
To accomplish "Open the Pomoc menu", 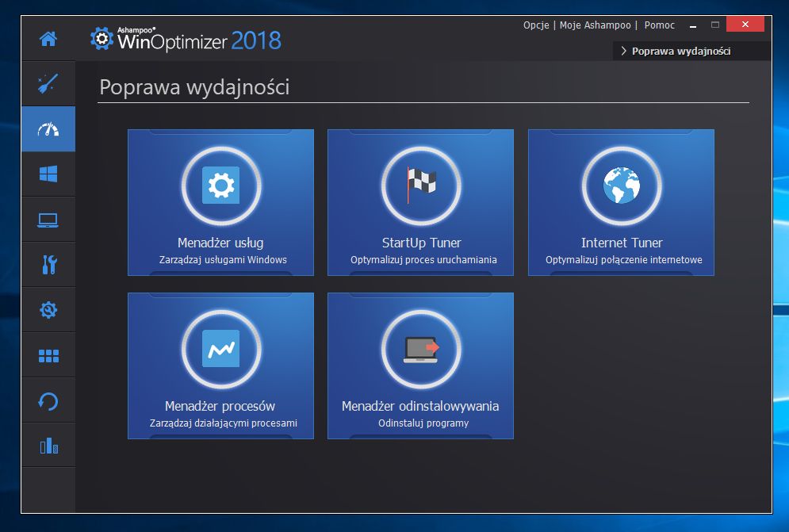I will pos(659,25).
